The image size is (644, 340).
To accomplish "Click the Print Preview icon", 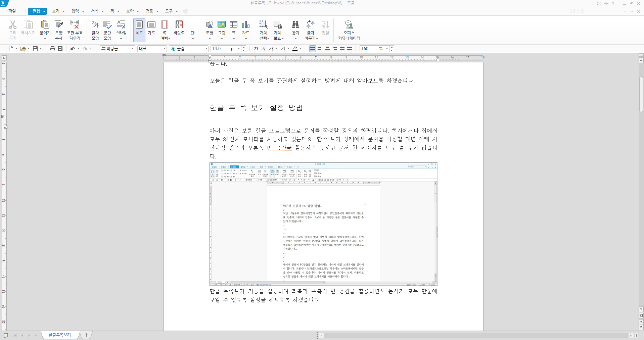I will [x=60, y=49].
